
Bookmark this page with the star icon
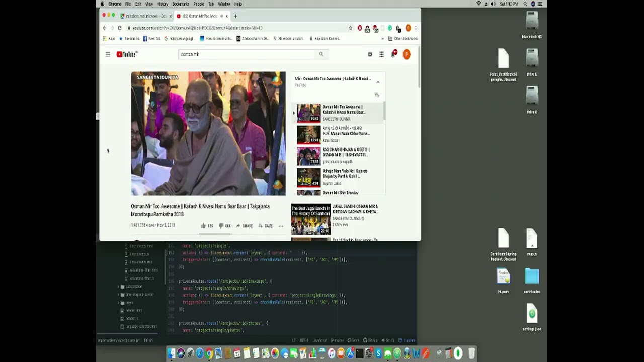[x=351, y=28]
